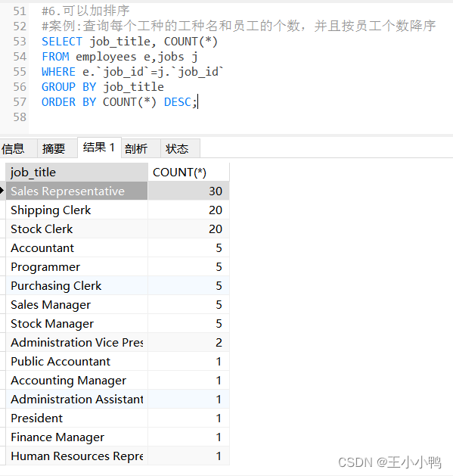Image resolution: width=453 pixels, height=476 pixels.
Task: Select the Stock Manager cell
Action: click(x=77, y=324)
